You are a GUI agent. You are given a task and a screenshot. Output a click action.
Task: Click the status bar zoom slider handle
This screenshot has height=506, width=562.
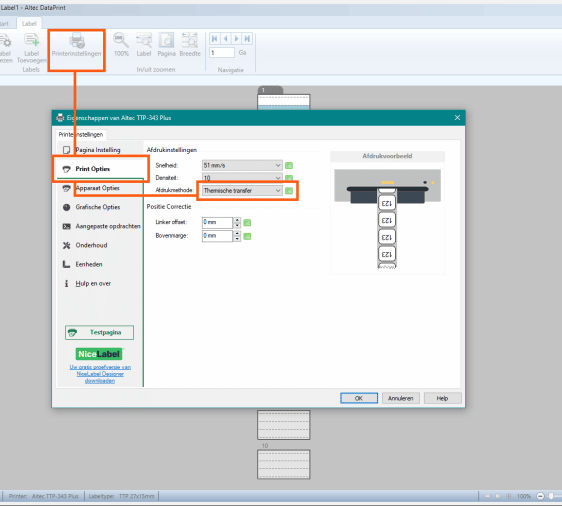551,496
